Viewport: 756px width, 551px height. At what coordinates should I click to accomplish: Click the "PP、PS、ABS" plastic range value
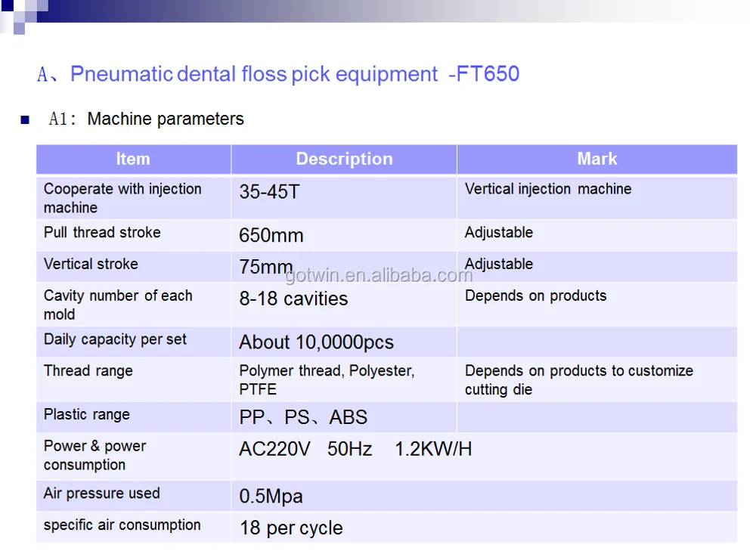pyautogui.click(x=303, y=417)
